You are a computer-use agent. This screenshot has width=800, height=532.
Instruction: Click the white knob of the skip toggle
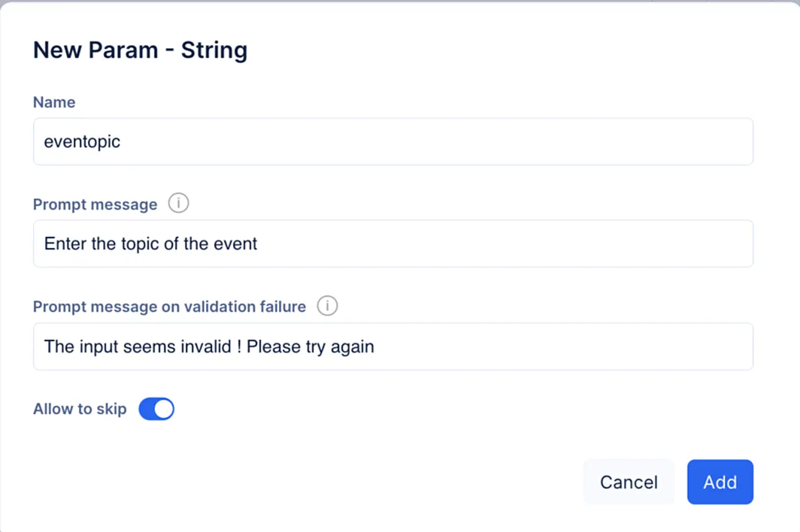coord(164,409)
